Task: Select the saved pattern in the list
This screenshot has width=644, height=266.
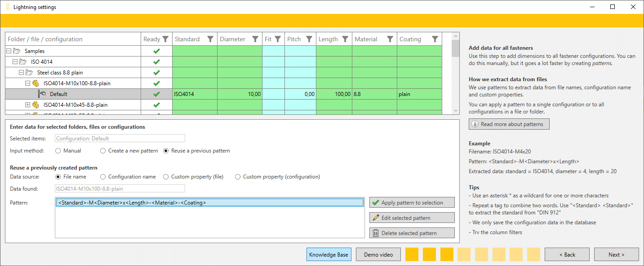Action: (x=132, y=203)
